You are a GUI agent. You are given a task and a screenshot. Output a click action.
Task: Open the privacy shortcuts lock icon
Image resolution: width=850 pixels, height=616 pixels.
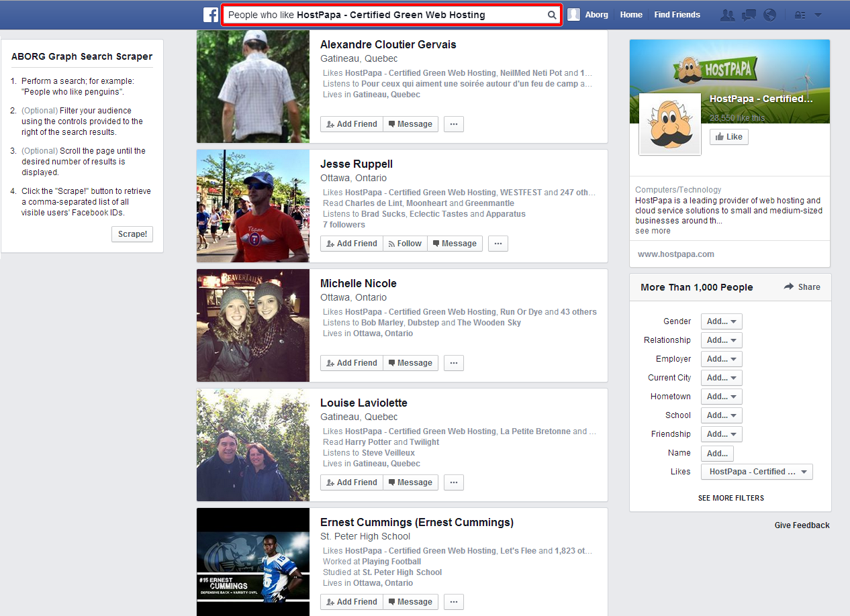(800, 15)
